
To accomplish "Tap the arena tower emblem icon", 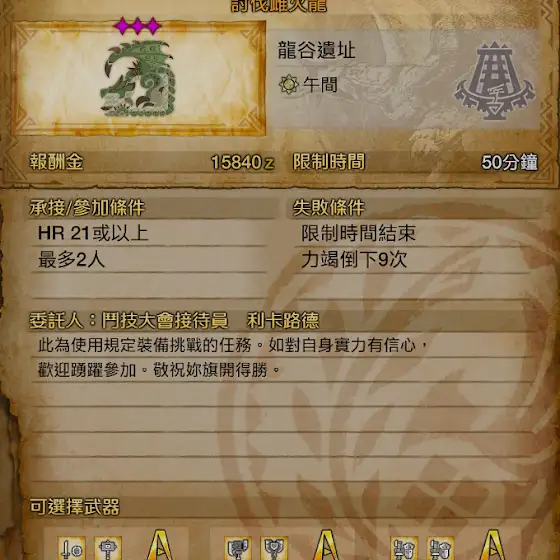I will tap(494, 81).
